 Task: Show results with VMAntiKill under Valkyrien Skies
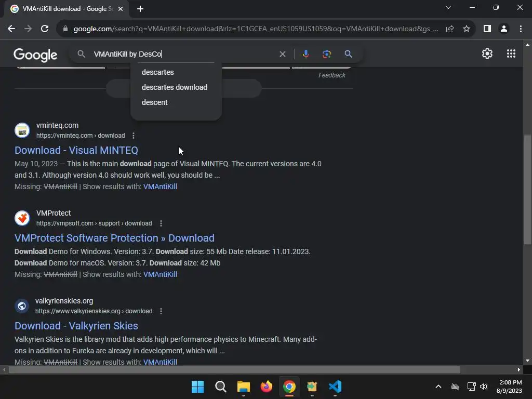tap(160, 362)
